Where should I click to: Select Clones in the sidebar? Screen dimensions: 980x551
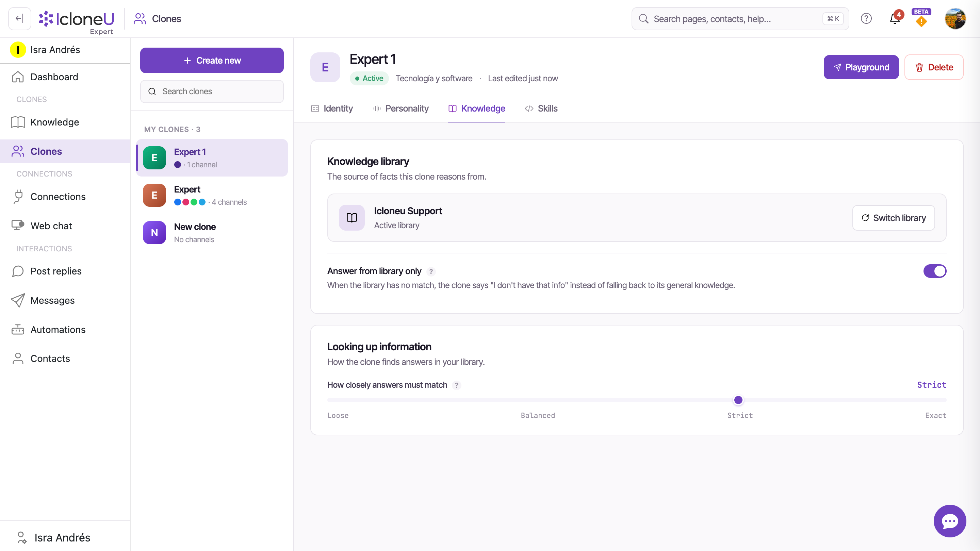point(65,151)
